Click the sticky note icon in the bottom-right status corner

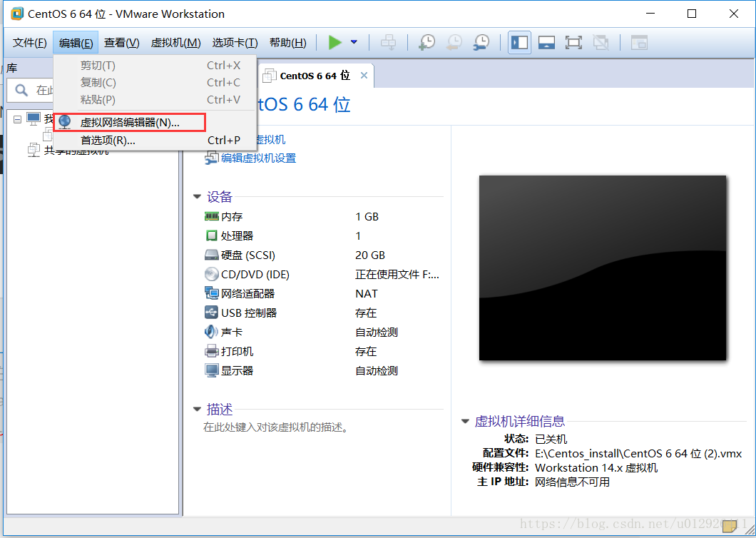tap(730, 525)
